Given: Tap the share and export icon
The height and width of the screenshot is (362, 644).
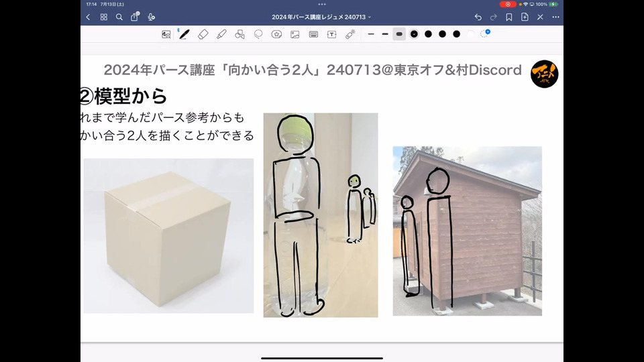Looking at the screenshot, I should [x=135, y=17].
